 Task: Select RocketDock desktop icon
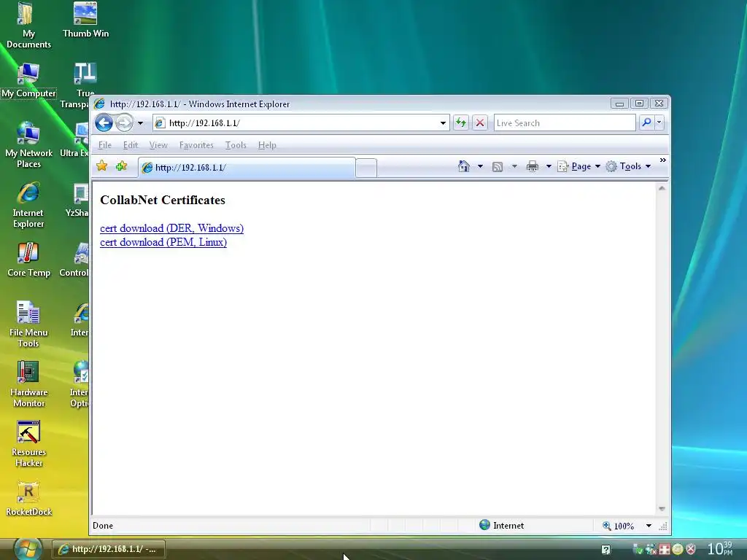[x=28, y=499]
